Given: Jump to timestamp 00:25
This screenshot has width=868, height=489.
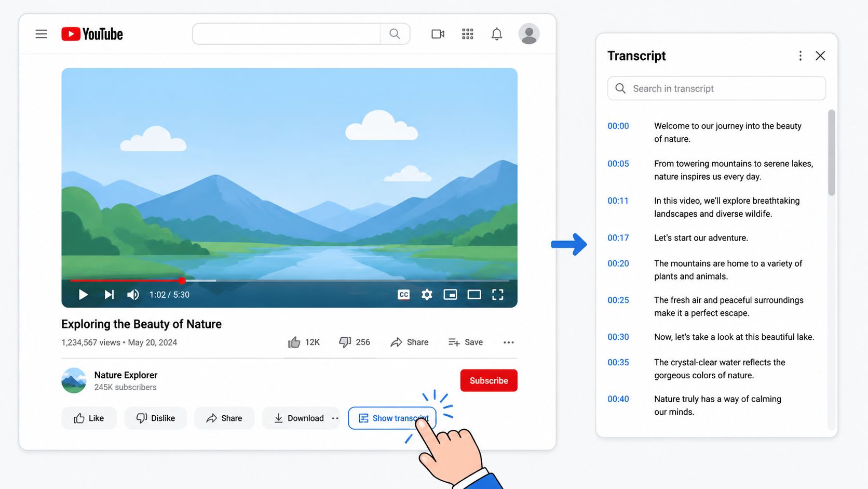Looking at the screenshot, I should click(x=618, y=300).
